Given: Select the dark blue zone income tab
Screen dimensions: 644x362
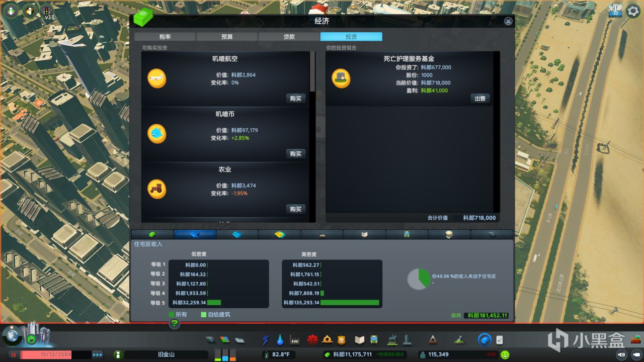Looking at the screenshot, I should tap(195, 234).
